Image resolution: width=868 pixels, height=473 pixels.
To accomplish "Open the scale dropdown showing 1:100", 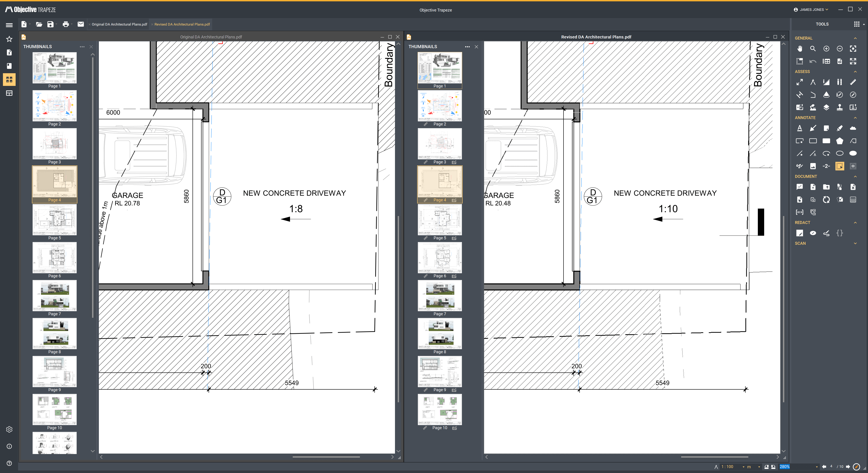I will [x=733, y=467].
